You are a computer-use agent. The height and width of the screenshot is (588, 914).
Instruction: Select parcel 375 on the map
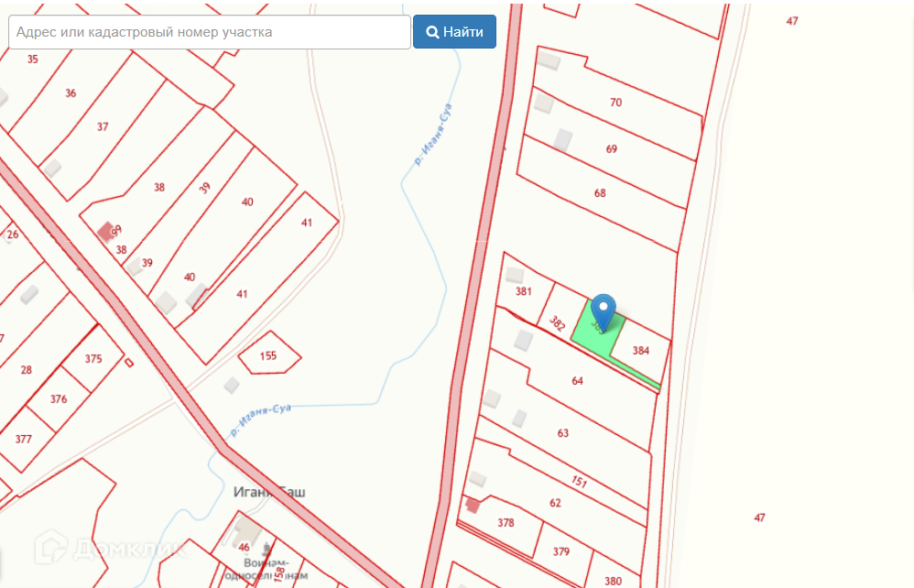coord(93,358)
